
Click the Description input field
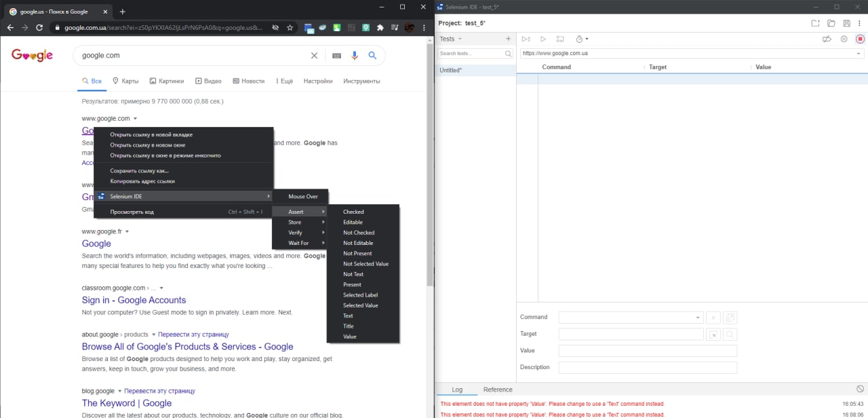click(x=648, y=368)
